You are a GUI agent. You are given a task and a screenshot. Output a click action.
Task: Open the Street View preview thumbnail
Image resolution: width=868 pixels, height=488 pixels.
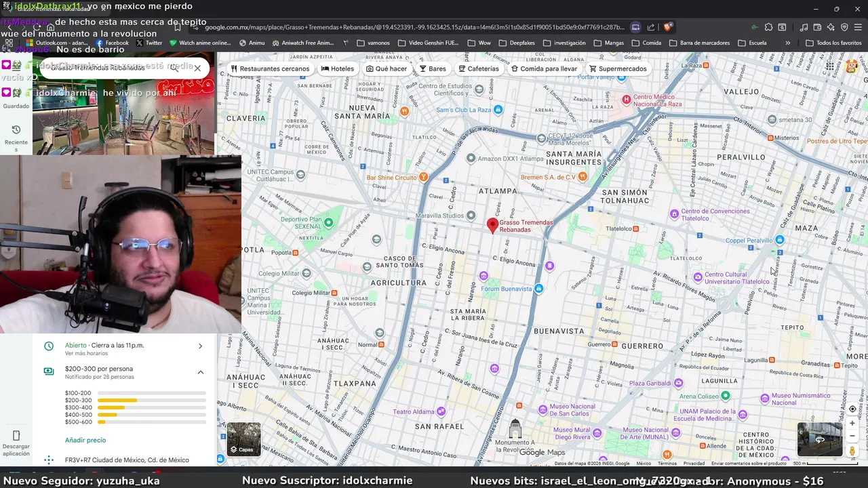(820, 439)
